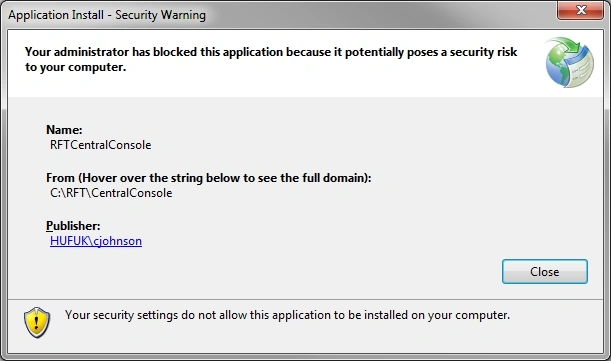611x361 pixels.
Task: Click the RFTCentralConsole application name
Action: tap(101, 145)
